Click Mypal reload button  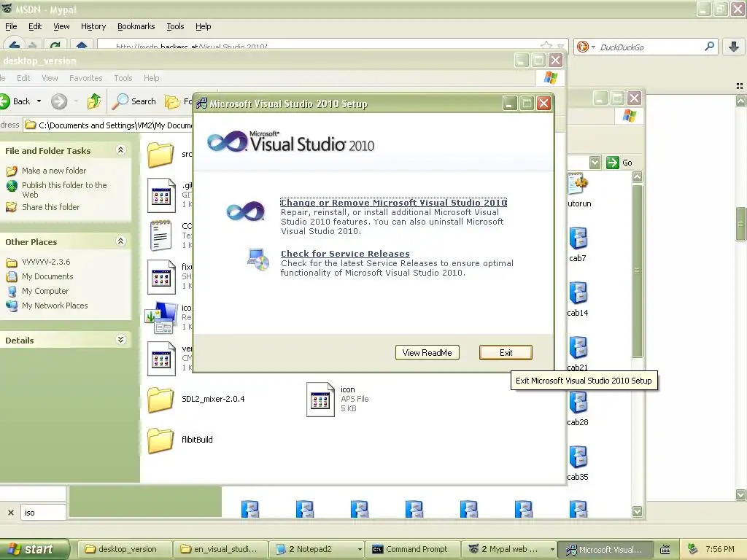click(55, 46)
